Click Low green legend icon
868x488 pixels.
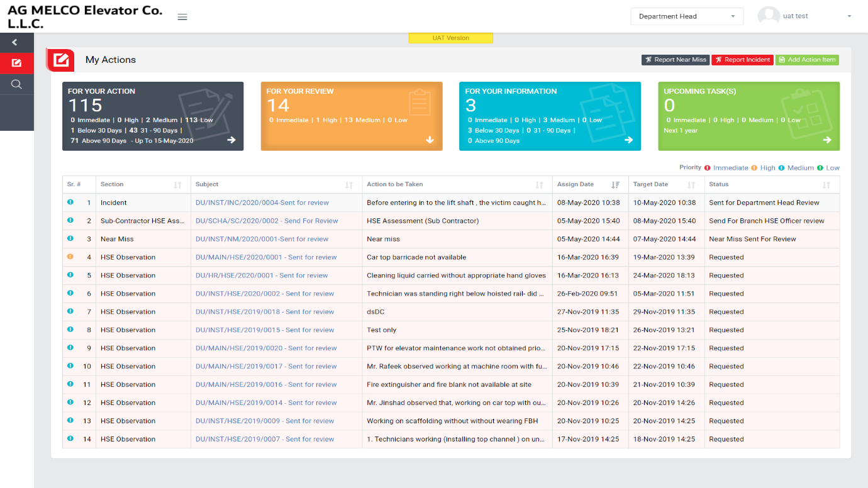click(x=820, y=168)
